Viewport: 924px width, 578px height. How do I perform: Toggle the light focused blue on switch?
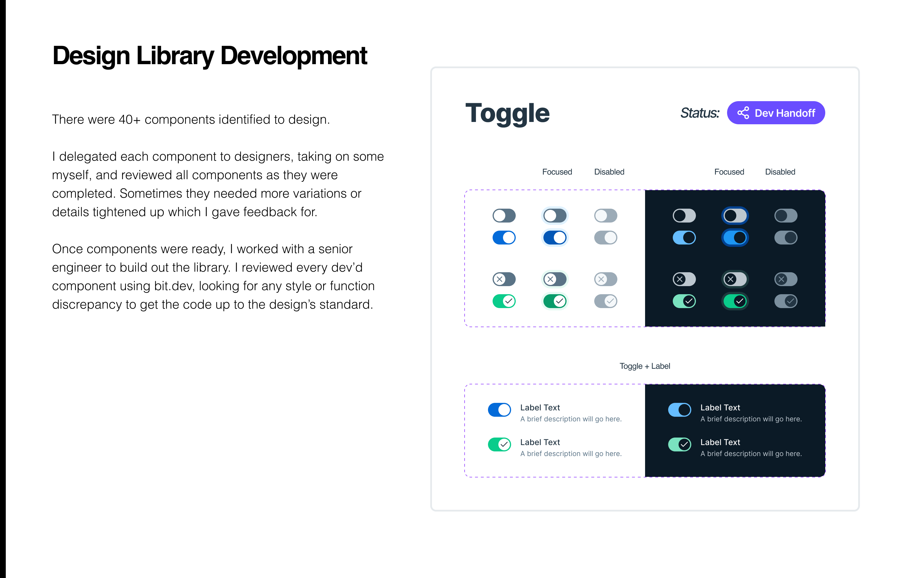(x=555, y=237)
